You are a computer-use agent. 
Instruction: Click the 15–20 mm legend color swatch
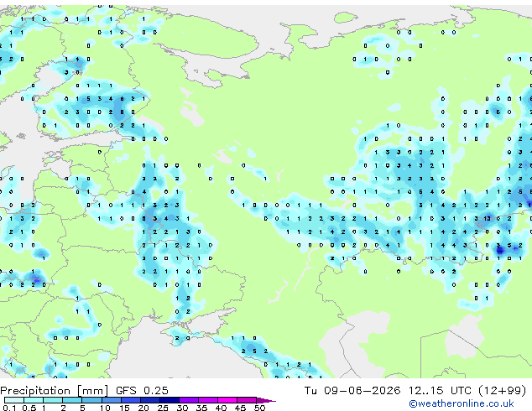pyautogui.click(x=131, y=400)
